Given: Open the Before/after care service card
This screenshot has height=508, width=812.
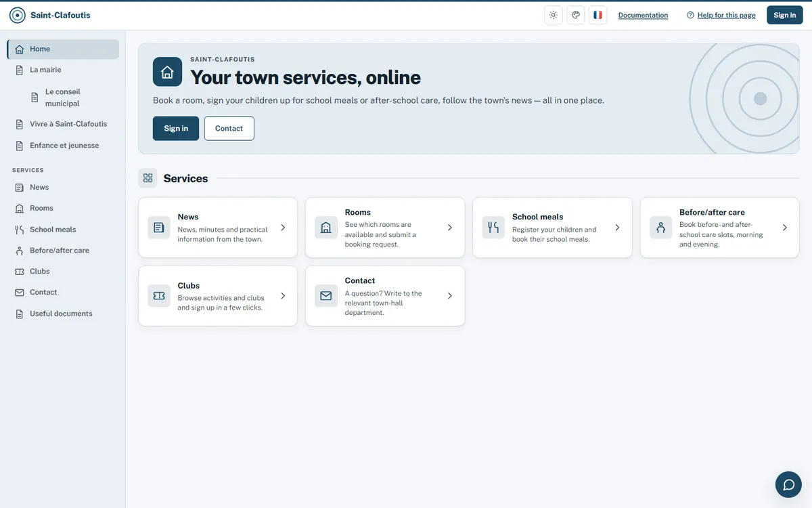Looking at the screenshot, I should click(x=720, y=228).
